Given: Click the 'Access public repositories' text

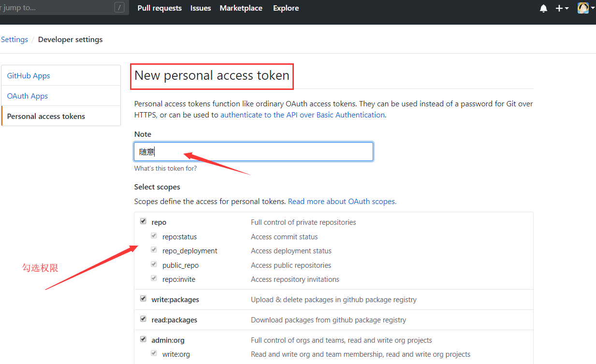Looking at the screenshot, I should tap(291, 265).
